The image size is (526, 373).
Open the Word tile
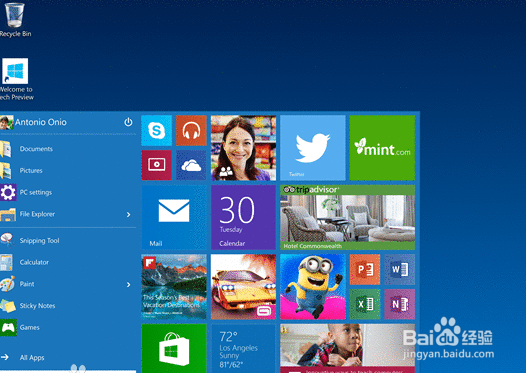point(400,269)
